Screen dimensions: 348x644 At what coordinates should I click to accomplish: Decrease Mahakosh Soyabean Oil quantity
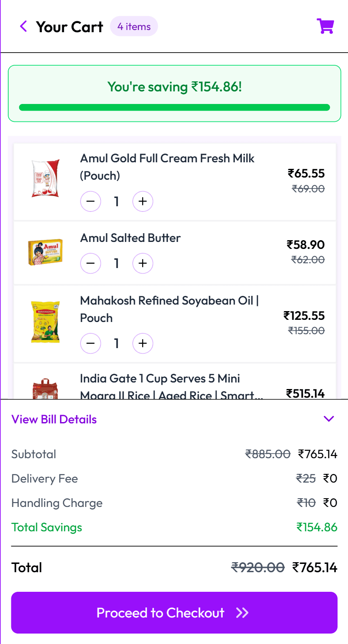[90, 343]
